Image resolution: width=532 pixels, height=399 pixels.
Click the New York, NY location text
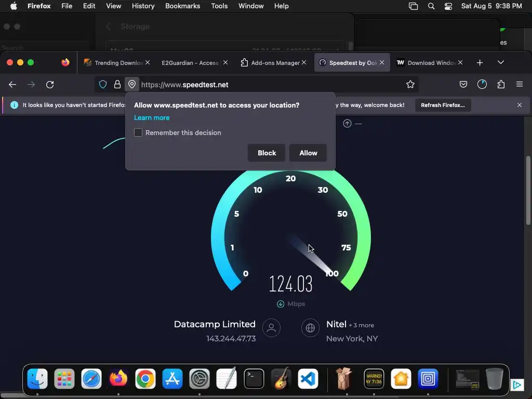pyautogui.click(x=352, y=339)
